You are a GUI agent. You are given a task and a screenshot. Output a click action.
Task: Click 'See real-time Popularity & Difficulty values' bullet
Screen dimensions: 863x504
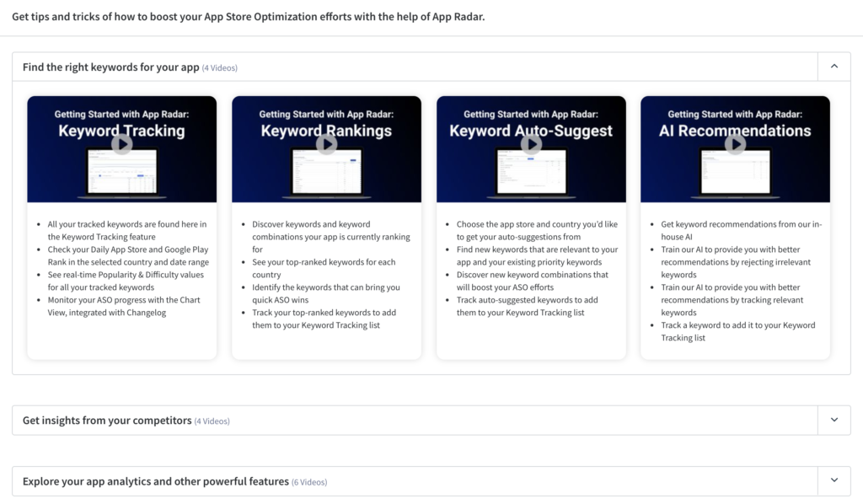tap(126, 281)
